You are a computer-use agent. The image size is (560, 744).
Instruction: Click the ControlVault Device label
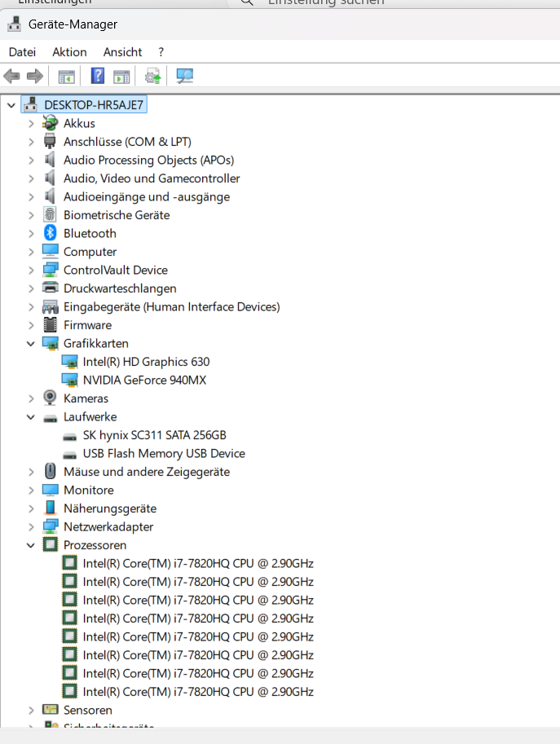click(115, 270)
